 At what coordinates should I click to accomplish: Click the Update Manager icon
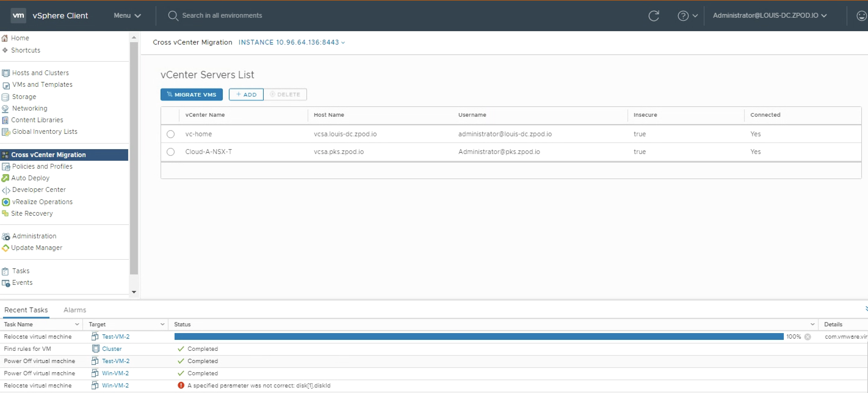click(5, 248)
